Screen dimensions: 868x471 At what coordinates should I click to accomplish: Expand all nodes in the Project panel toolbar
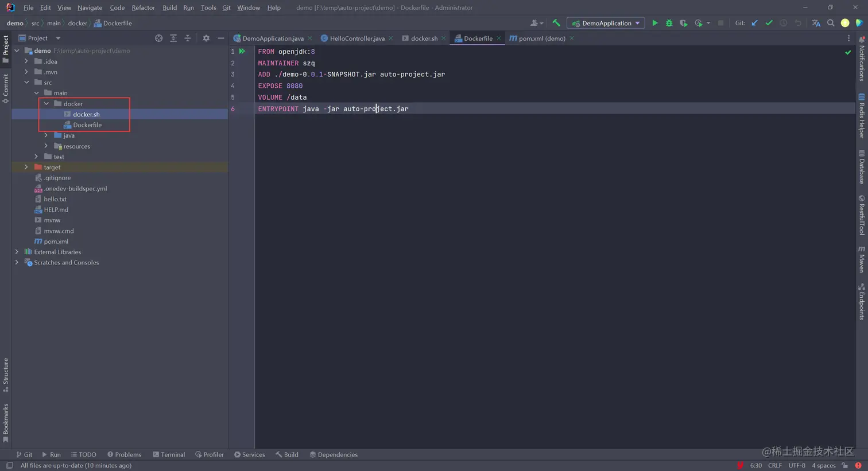click(x=173, y=38)
